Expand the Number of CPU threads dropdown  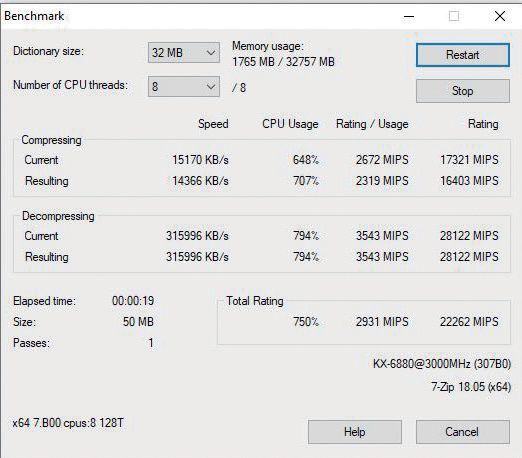click(184, 87)
